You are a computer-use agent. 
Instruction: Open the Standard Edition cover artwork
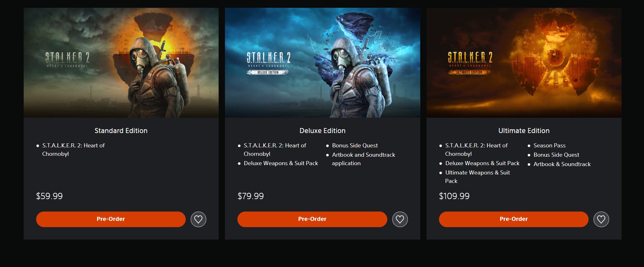click(121, 63)
